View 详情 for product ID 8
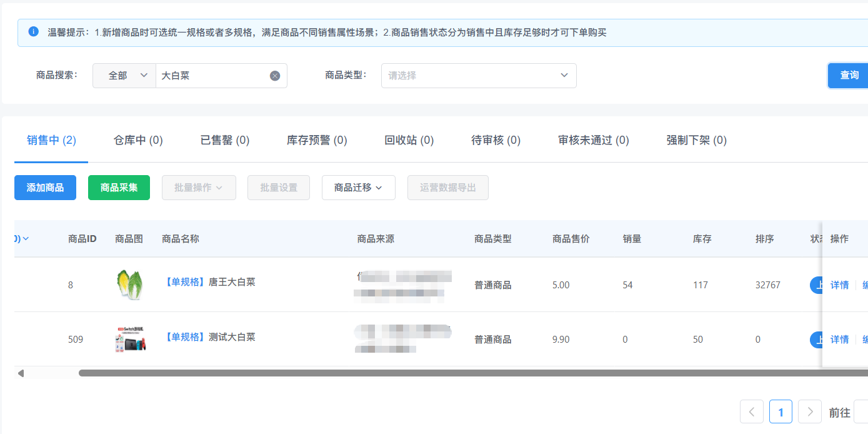The height and width of the screenshot is (434, 868). [x=839, y=285]
